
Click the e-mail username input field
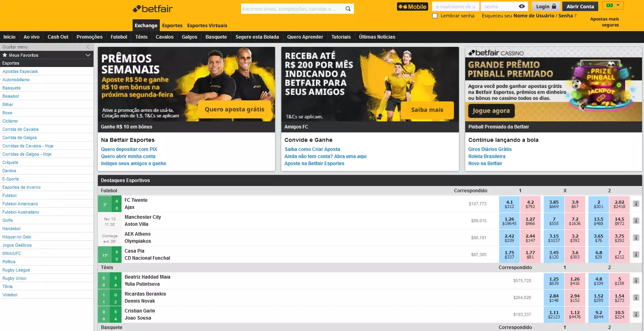click(455, 7)
